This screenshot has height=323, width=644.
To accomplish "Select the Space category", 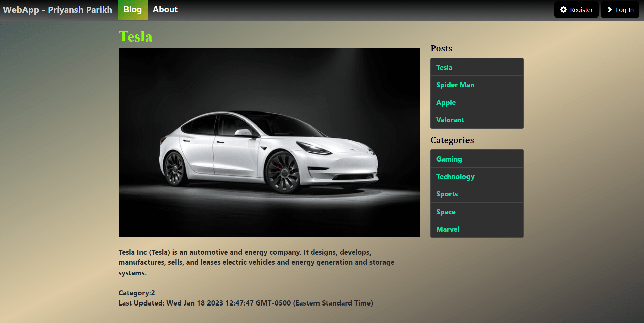I will pyautogui.click(x=477, y=212).
